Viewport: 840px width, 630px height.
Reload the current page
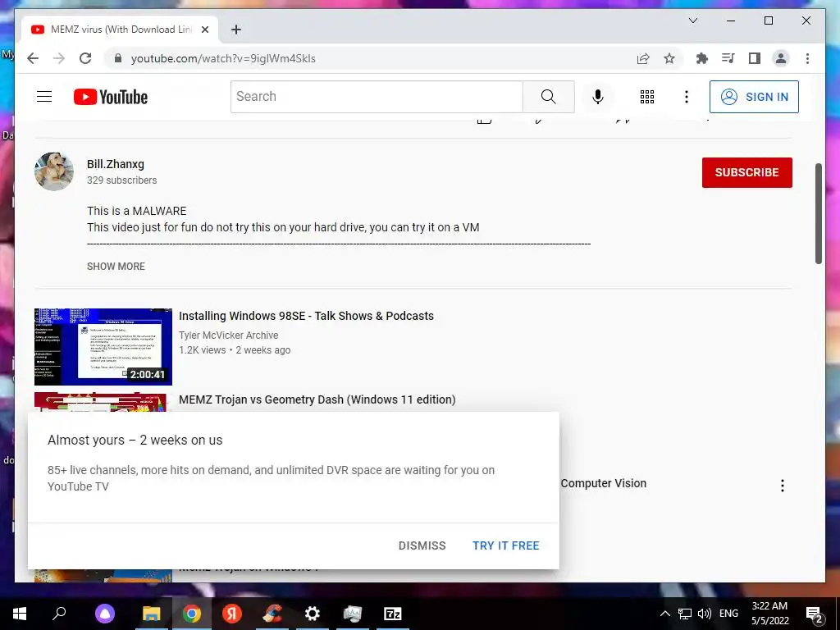pyautogui.click(x=85, y=58)
